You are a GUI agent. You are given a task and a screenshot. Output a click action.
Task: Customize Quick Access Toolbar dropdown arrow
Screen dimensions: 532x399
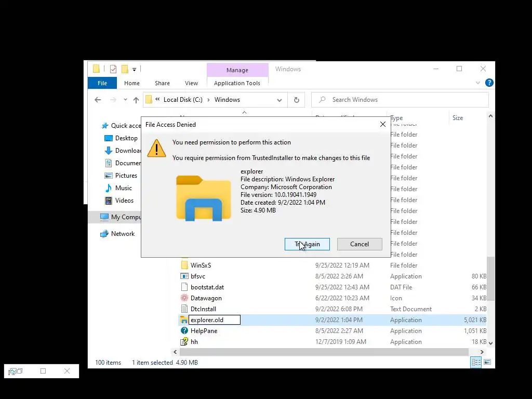[x=135, y=69]
